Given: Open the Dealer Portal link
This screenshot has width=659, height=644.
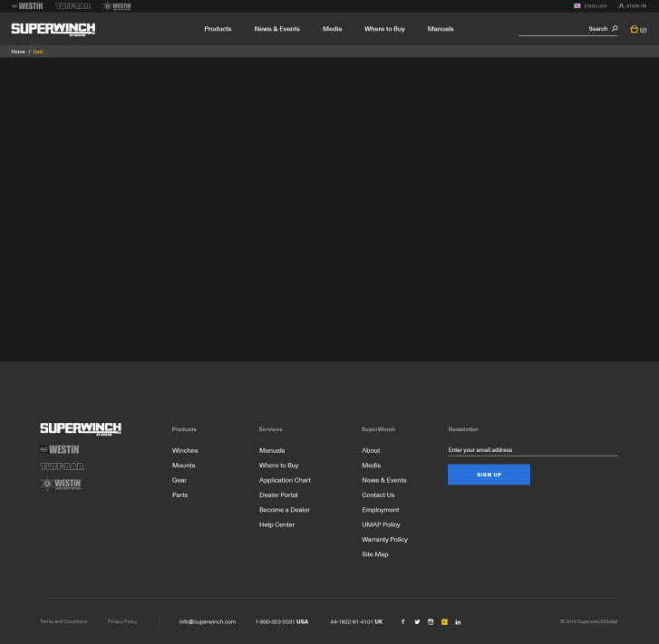Looking at the screenshot, I should [x=278, y=495].
